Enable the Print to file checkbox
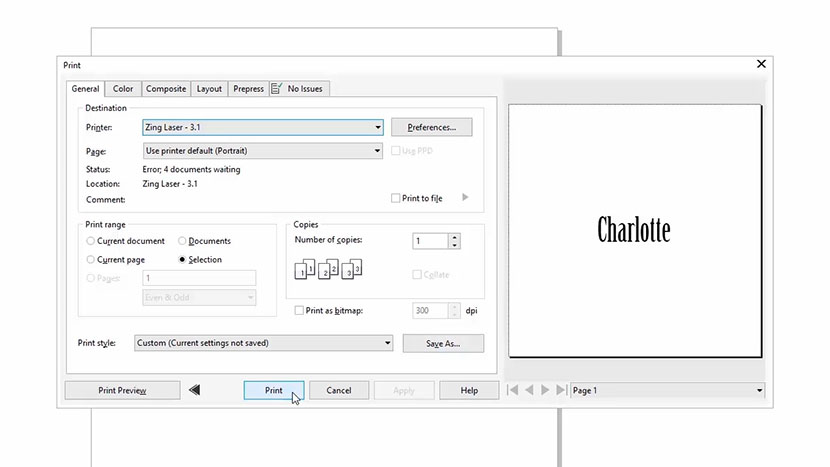Screen dimensions: 830x467 coord(396,198)
